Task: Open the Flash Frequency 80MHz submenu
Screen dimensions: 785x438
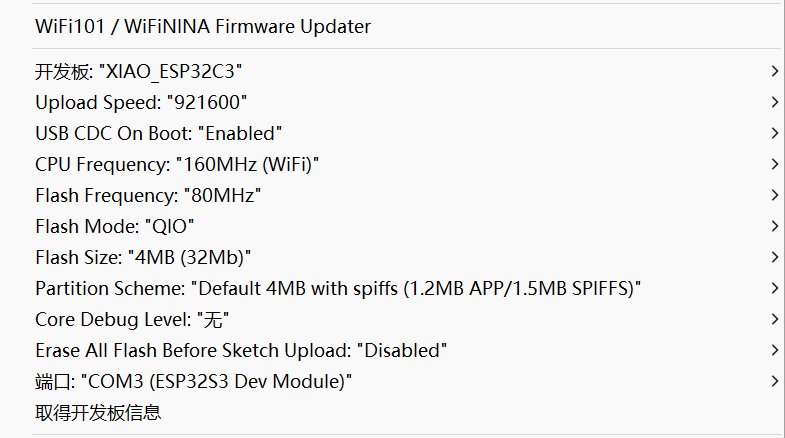Action: (149, 195)
